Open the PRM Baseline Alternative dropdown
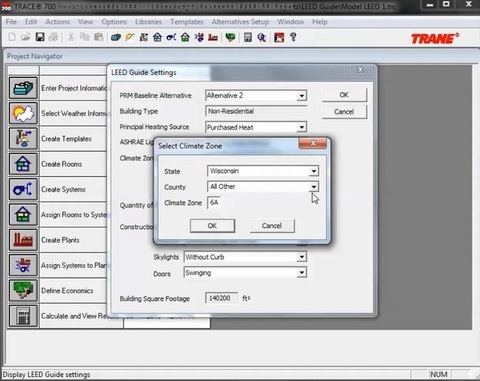Viewport: 480px width, 381px height. click(x=301, y=96)
